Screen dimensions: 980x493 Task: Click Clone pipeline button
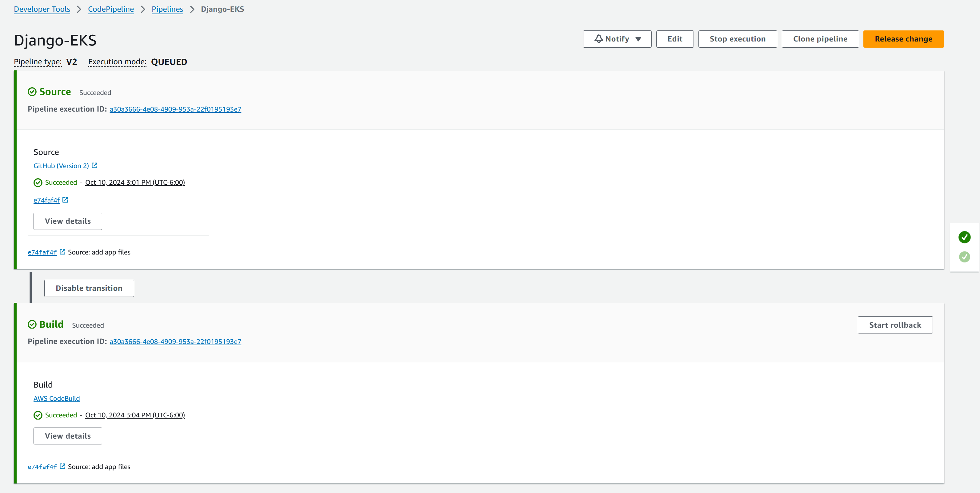point(820,39)
